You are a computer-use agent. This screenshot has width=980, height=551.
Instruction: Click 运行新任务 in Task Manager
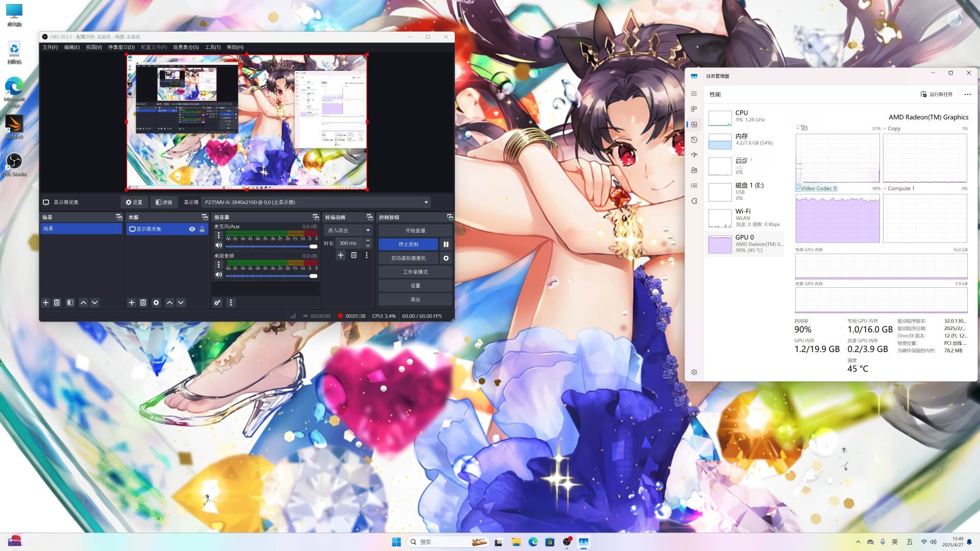click(x=937, y=94)
